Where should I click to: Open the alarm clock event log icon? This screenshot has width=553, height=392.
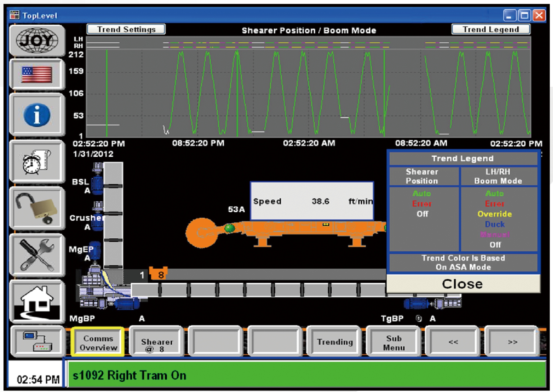pyautogui.click(x=37, y=162)
